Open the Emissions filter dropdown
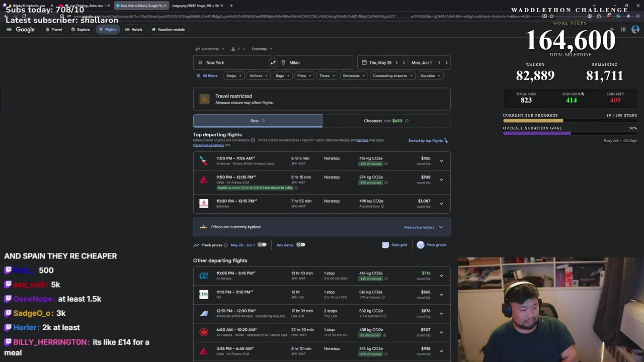This screenshot has height=362, width=644. 354,76
